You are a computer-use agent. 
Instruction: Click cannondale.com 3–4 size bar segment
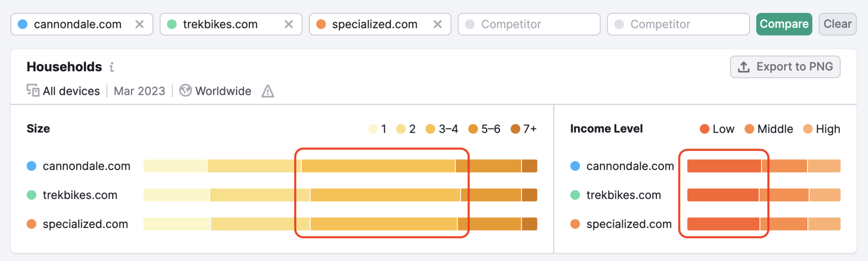[378, 166]
